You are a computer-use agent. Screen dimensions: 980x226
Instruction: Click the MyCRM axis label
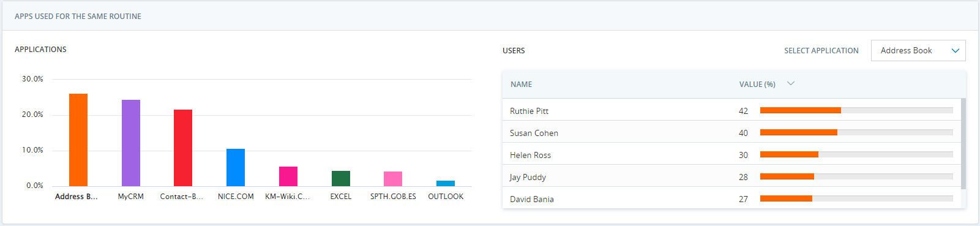(131, 197)
